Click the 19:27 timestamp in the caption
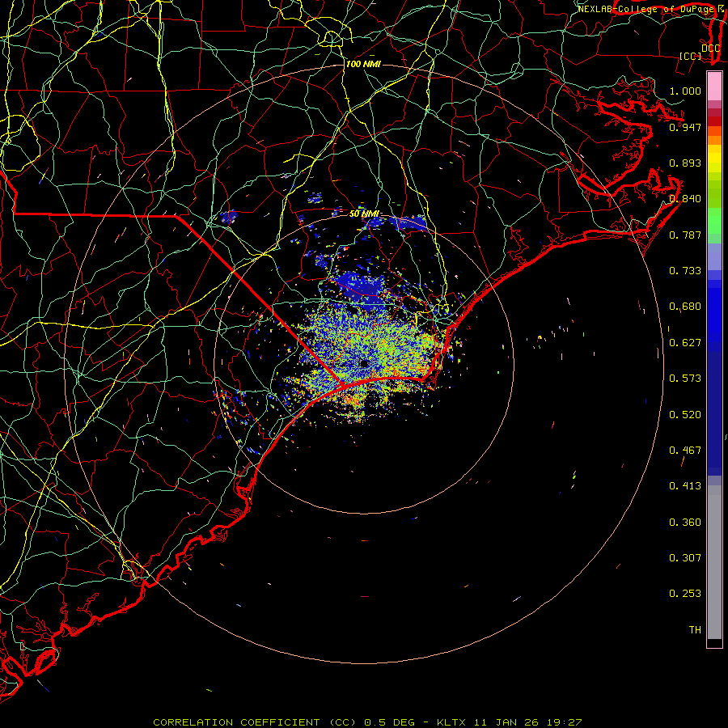Image resolution: width=728 pixels, height=728 pixels. pos(563,722)
